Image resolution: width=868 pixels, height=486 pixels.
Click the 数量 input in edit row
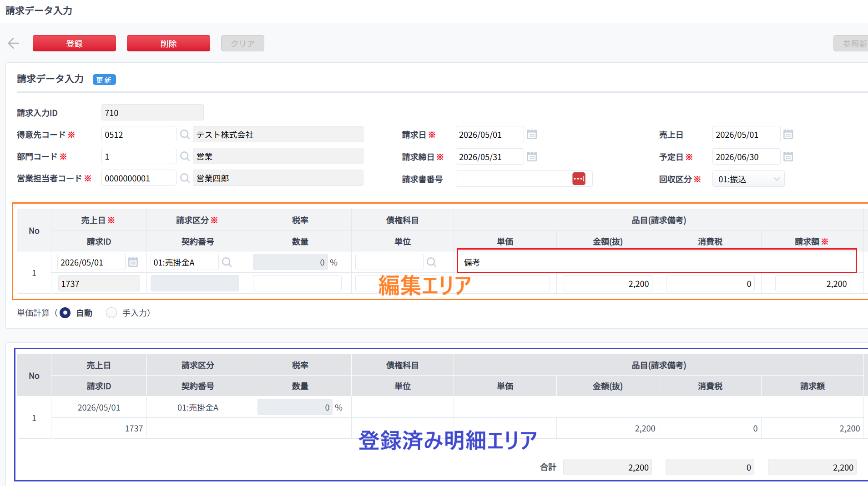click(x=297, y=284)
